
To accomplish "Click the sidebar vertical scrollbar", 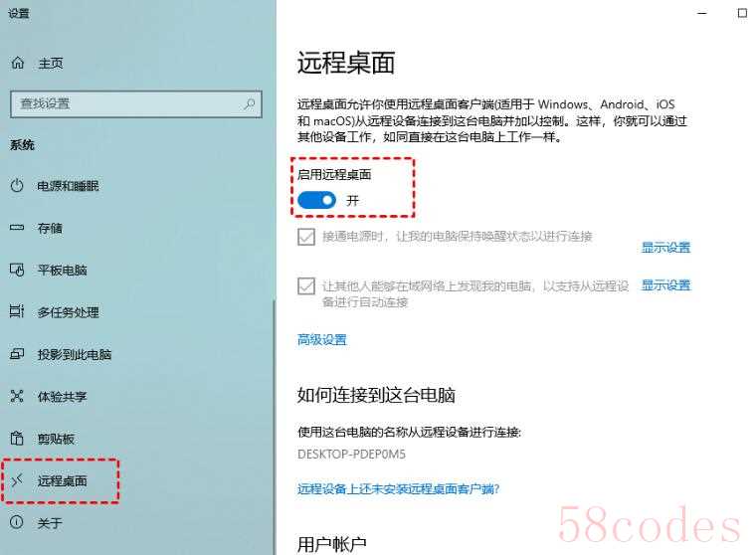I will (275, 425).
